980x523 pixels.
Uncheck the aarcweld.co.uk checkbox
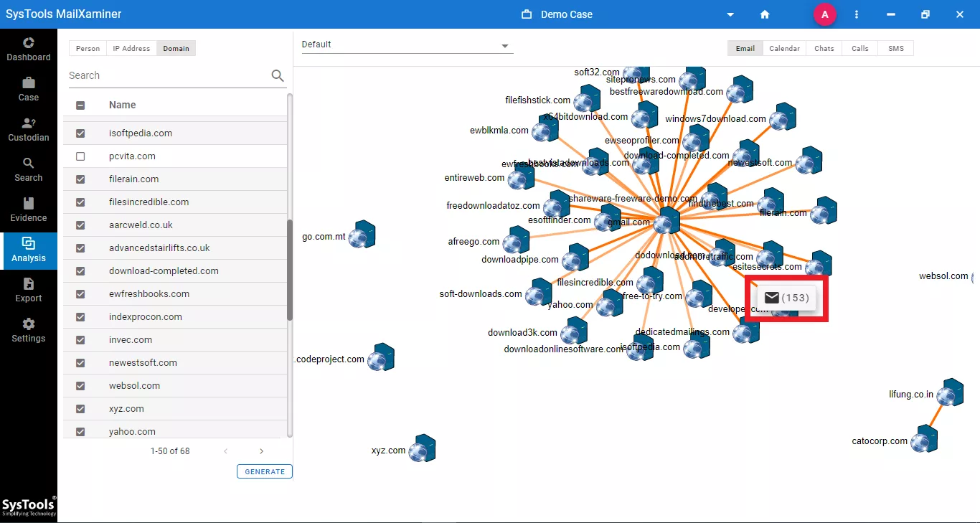click(x=80, y=225)
